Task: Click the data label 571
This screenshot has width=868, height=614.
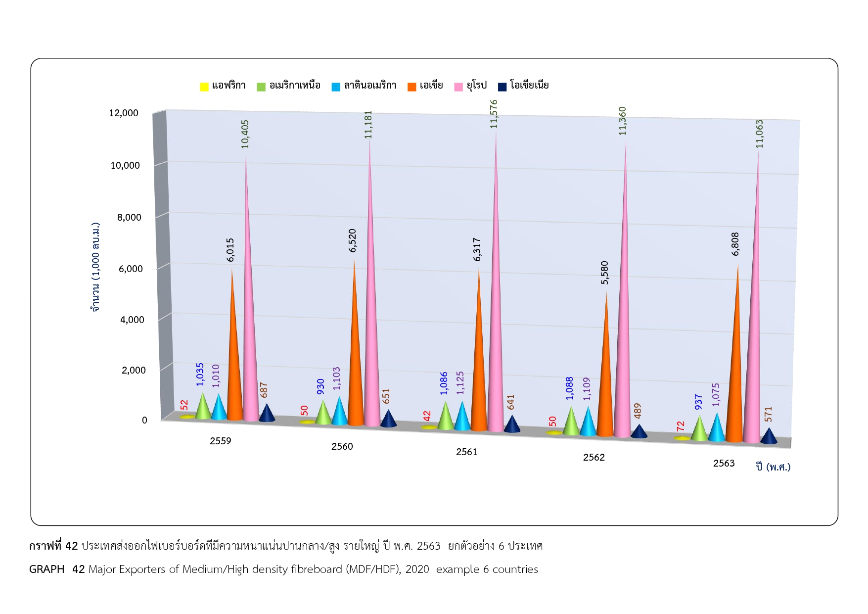Action: click(769, 415)
